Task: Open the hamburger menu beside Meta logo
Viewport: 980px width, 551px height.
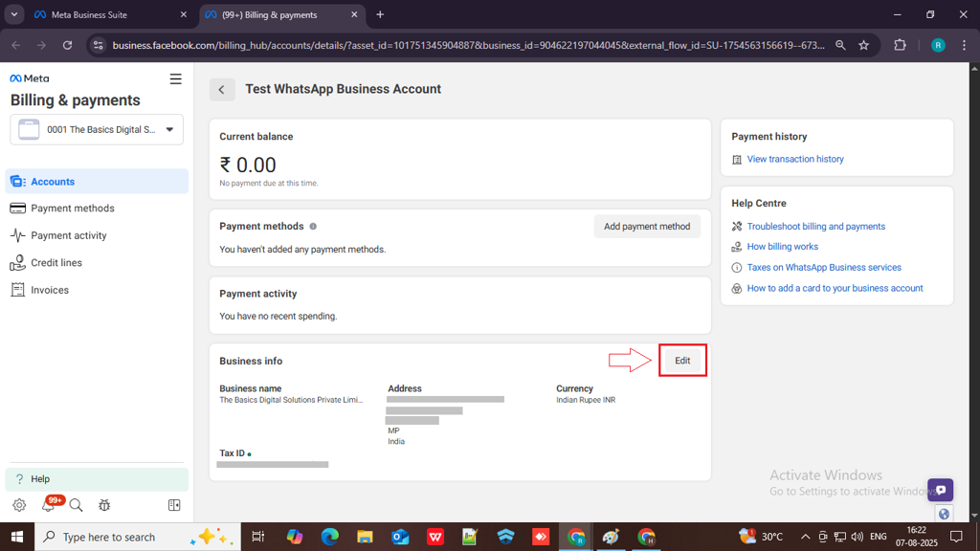Action: click(x=176, y=79)
